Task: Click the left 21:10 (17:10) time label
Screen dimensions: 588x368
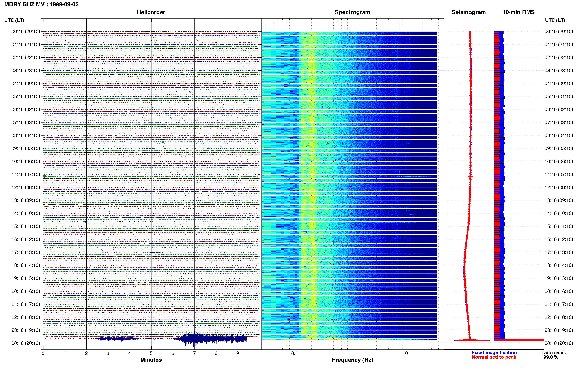Action: pos(26,304)
